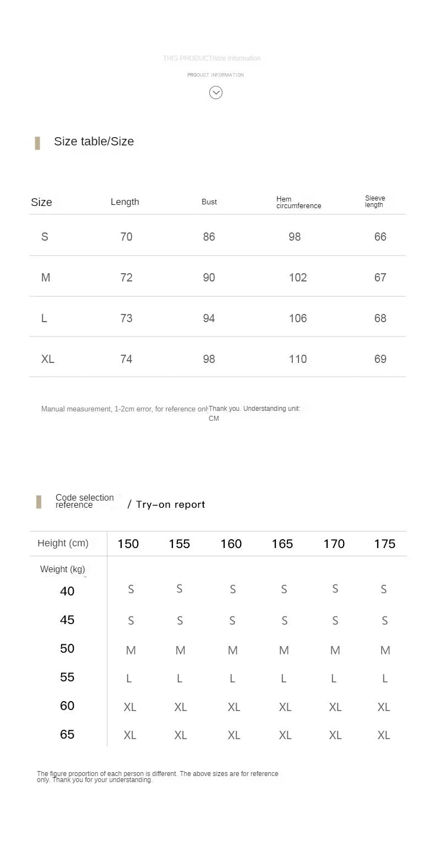
Task: Click the Sleeve length column header
Action: [375, 202]
